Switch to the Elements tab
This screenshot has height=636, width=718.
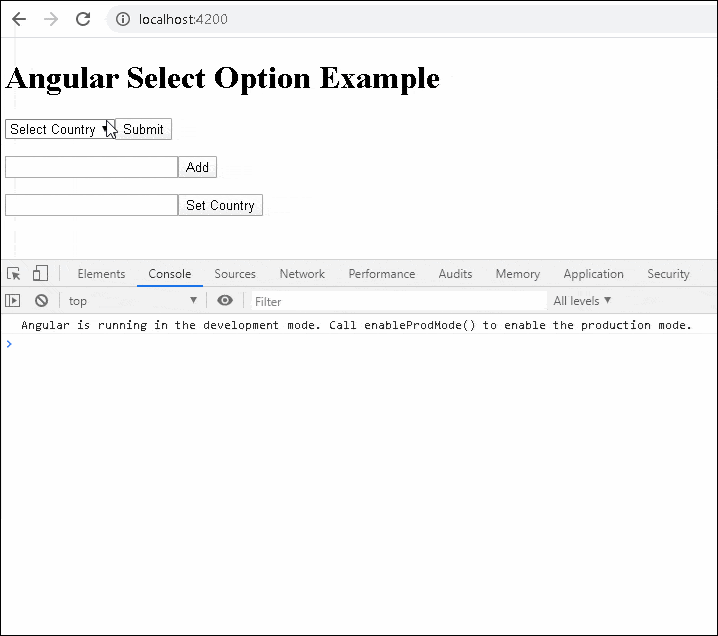[101, 274]
